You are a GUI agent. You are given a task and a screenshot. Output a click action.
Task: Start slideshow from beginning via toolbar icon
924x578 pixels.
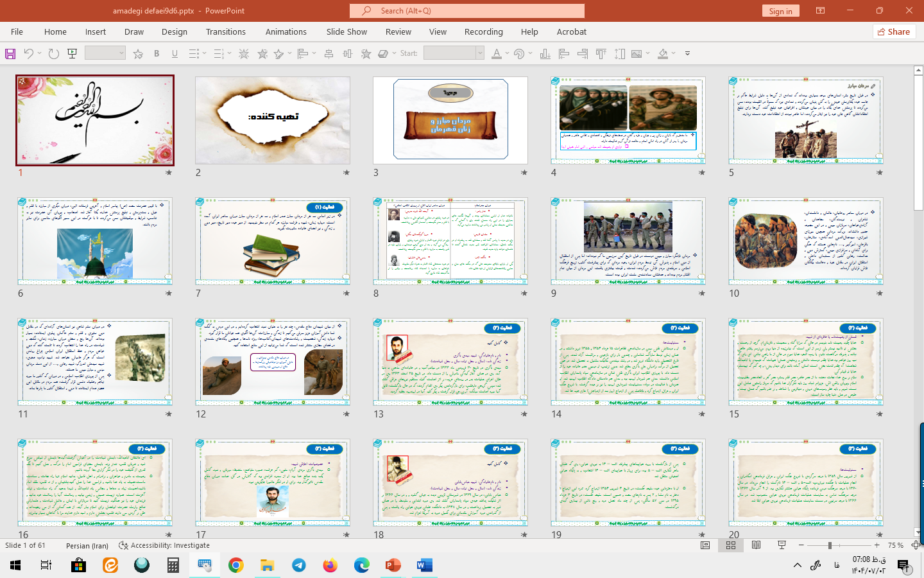73,54
